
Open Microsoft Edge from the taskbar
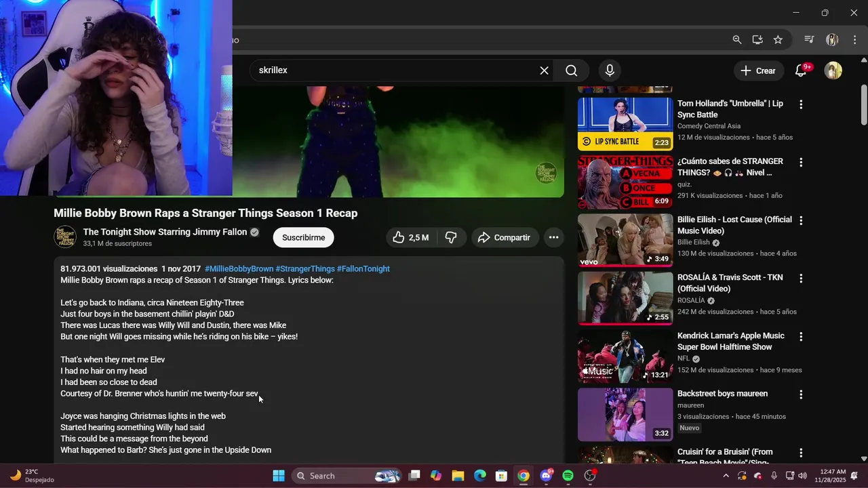pyautogui.click(x=479, y=476)
